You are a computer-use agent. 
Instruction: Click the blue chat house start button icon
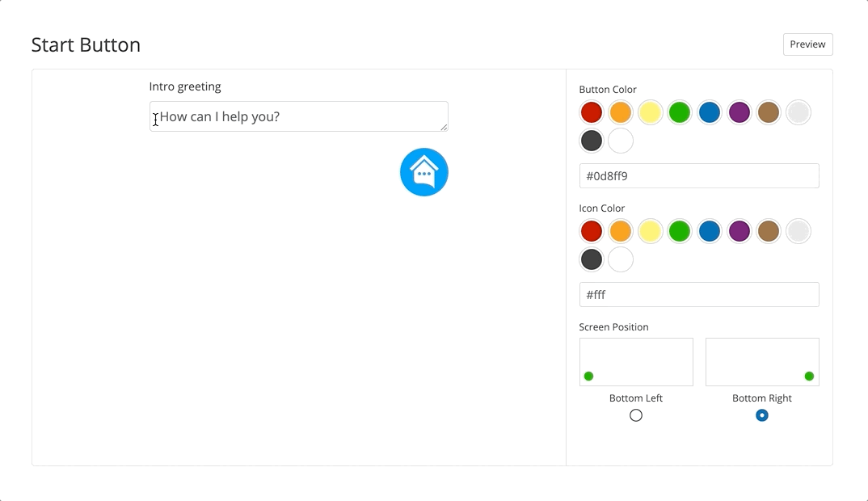423,172
